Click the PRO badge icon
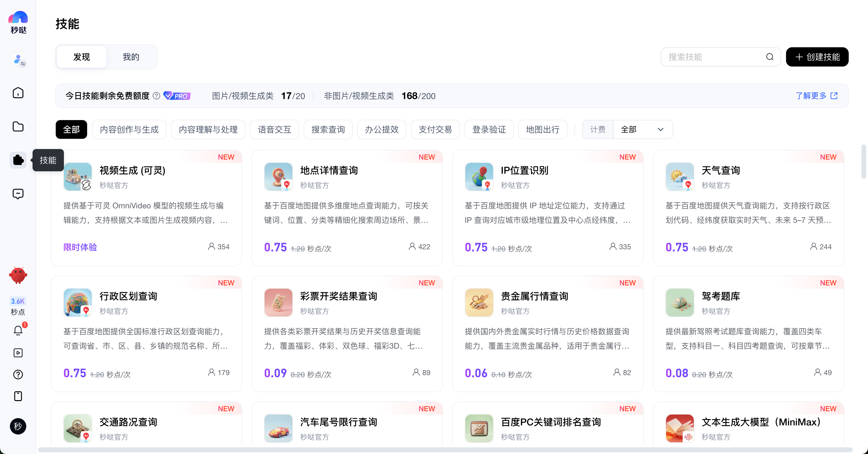This screenshot has width=868, height=454. tap(177, 96)
